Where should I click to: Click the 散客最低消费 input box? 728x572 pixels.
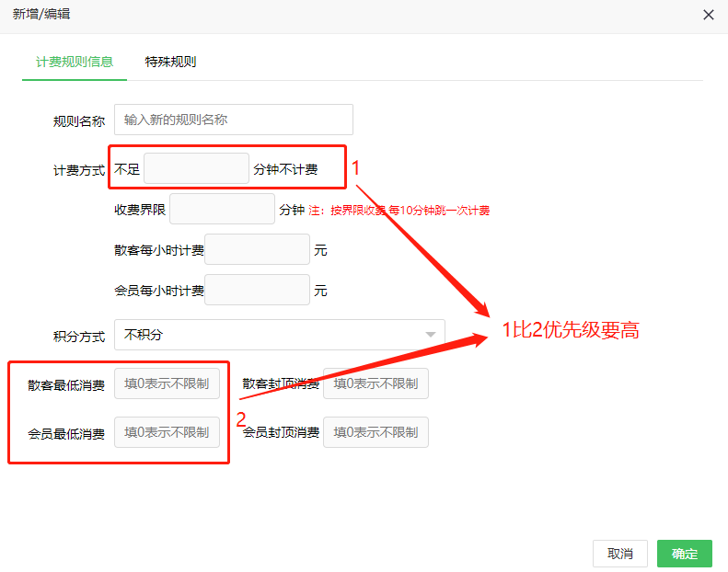pos(167,383)
